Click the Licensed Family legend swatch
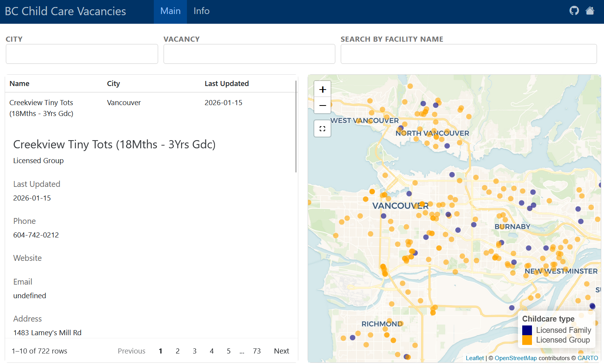The width and height of the screenshot is (604, 364). pos(527,330)
